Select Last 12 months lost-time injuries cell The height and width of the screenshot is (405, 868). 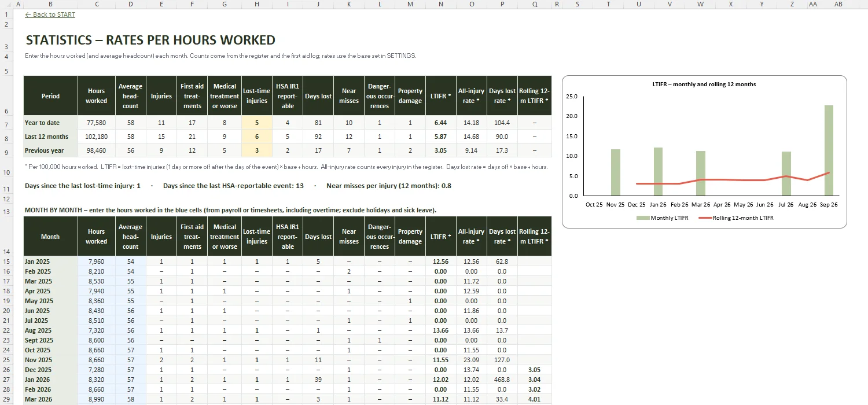pos(257,137)
